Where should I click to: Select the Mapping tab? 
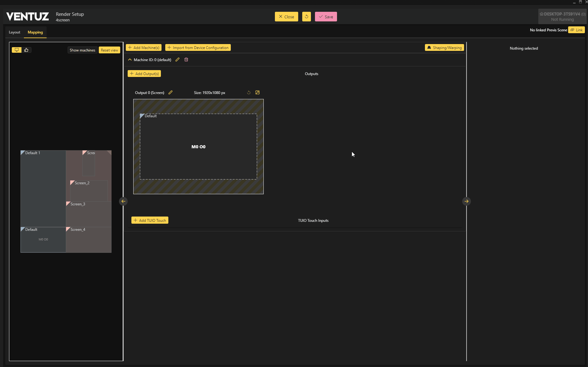pyautogui.click(x=35, y=32)
